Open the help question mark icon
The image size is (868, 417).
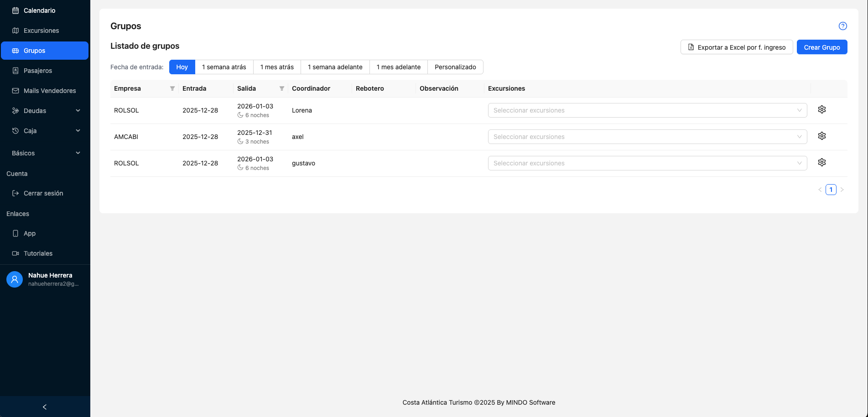point(842,26)
